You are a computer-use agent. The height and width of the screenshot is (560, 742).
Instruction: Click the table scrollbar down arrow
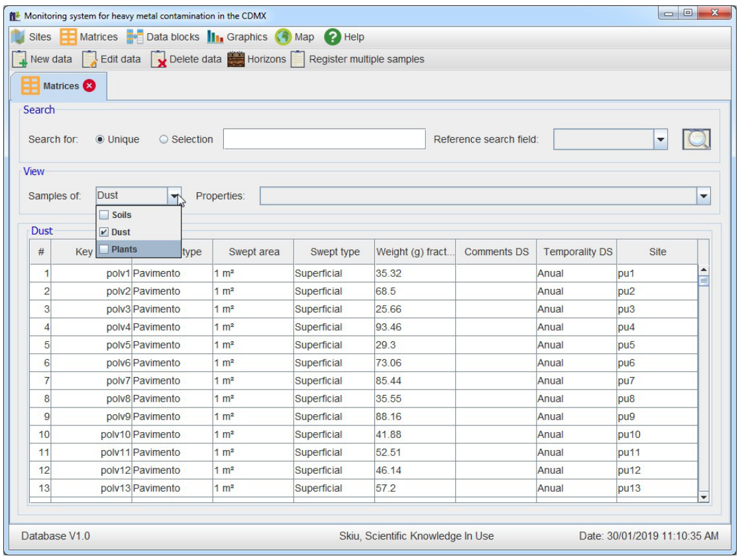click(x=704, y=496)
